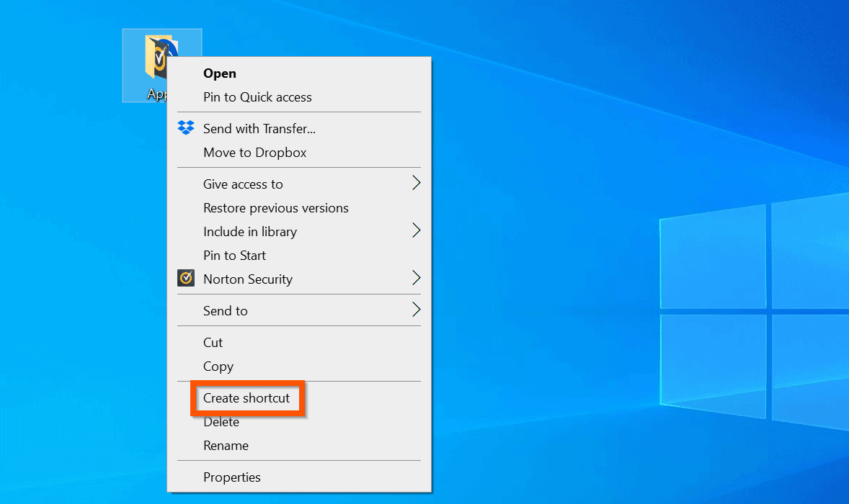This screenshot has width=849, height=504.
Task: Cut the selected folder
Action: tap(213, 342)
